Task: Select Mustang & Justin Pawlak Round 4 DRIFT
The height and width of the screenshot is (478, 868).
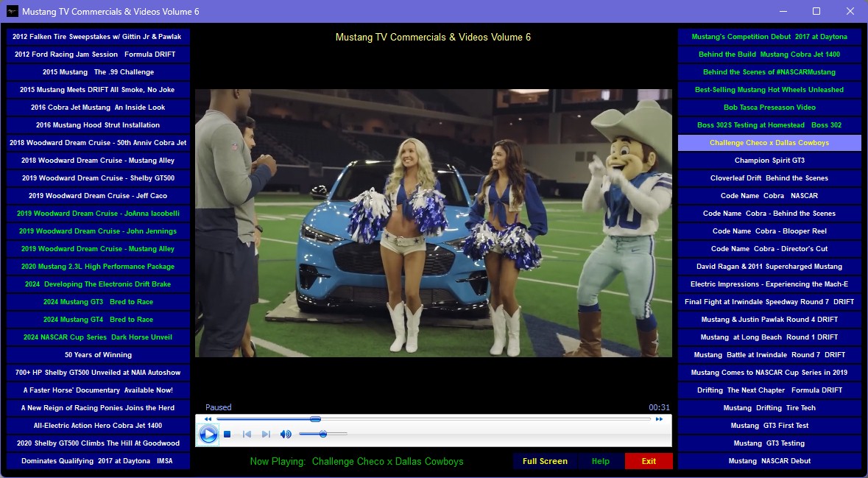Action: click(x=769, y=320)
